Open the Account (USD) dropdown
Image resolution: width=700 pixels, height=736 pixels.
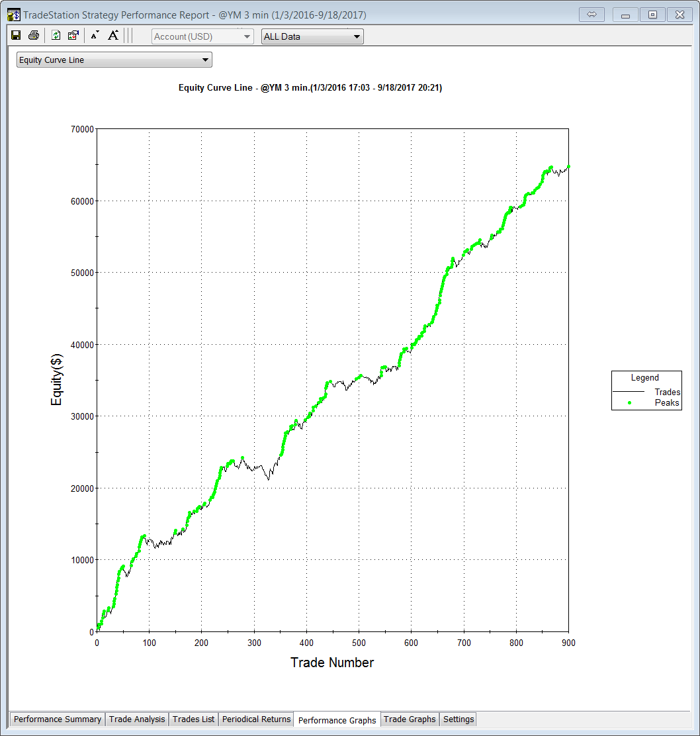pos(202,36)
